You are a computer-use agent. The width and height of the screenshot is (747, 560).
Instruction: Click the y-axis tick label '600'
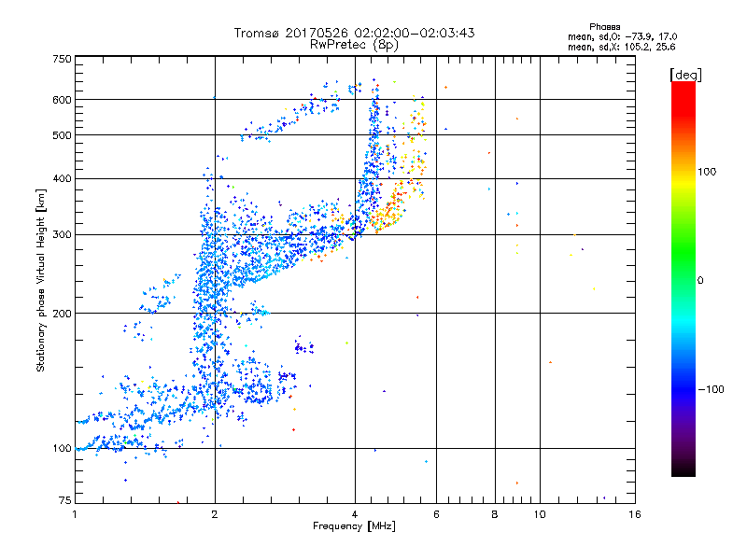point(62,100)
